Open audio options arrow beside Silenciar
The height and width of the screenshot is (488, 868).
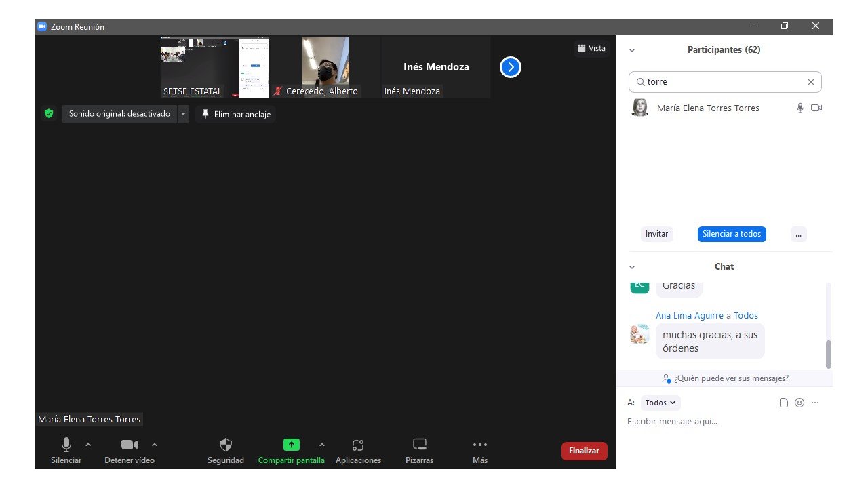(x=87, y=445)
